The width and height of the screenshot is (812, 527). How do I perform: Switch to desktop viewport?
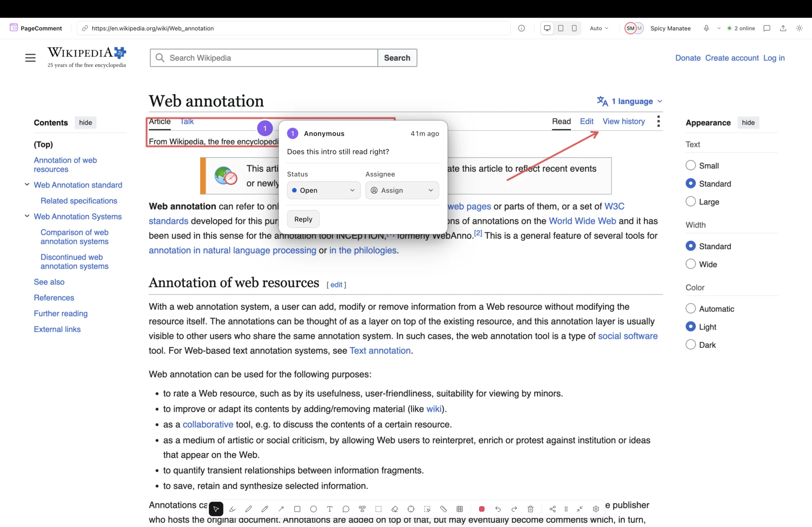click(x=547, y=28)
